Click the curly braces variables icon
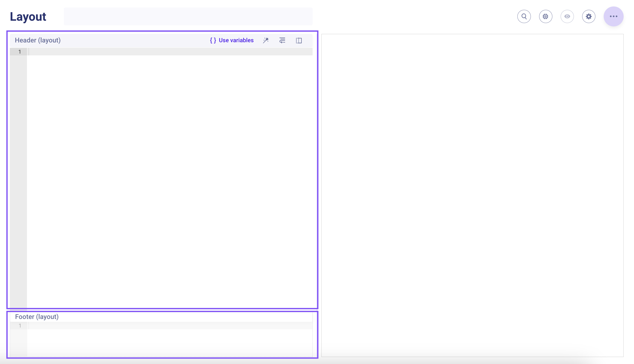This screenshot has width=634, height=364. pos(213,40)
